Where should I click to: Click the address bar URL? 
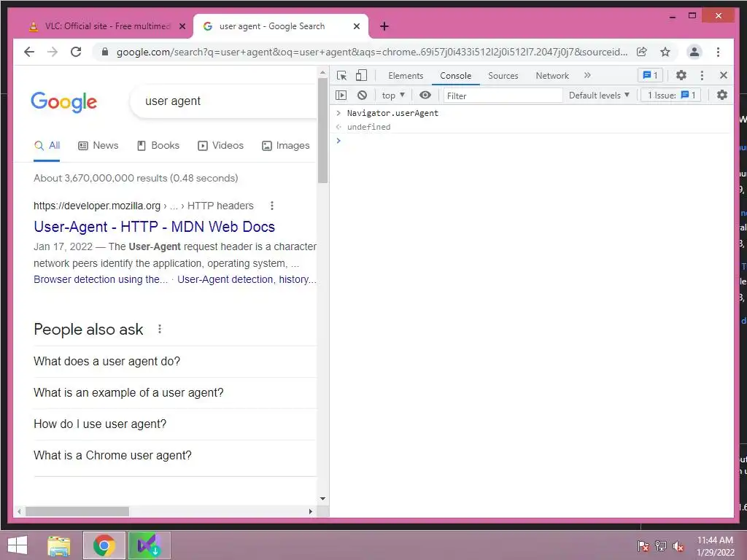coord(371,52)
